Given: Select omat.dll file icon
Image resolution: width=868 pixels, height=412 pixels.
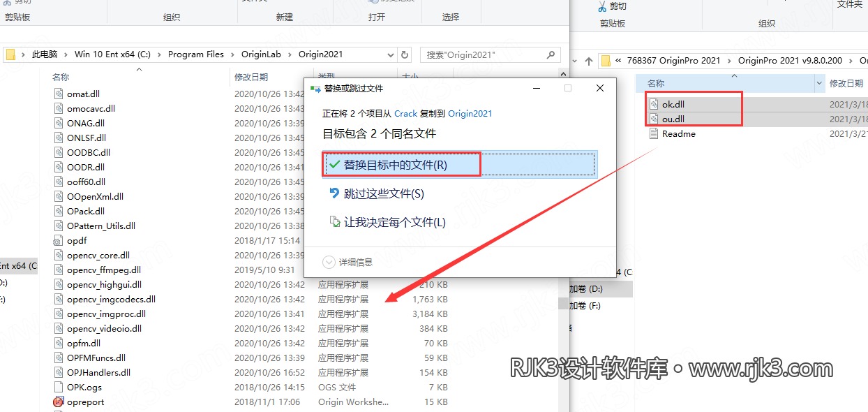Looking at the screenshot, I should coord(59,94).
